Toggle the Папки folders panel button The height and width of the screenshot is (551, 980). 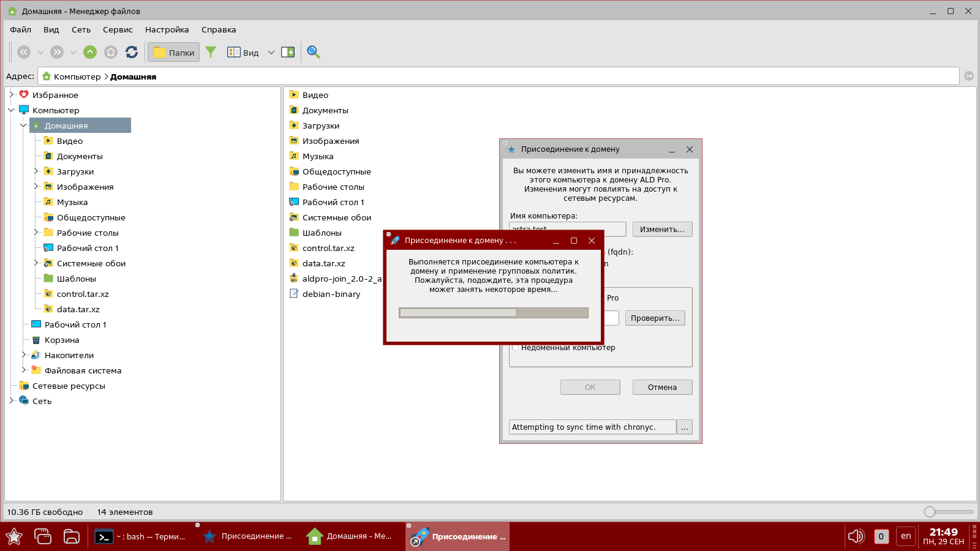click(x=174, y=53)
